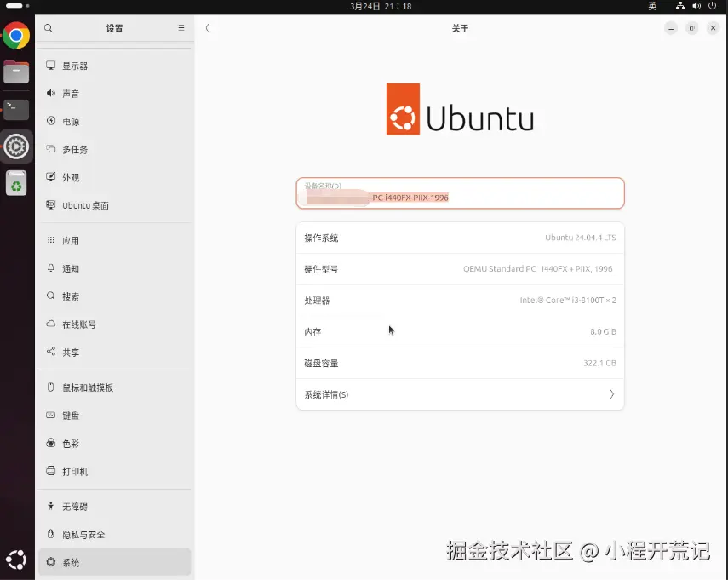
Task: Click the grid icon beside 应用
Action: pyautogui.click(x=50, y=240)
